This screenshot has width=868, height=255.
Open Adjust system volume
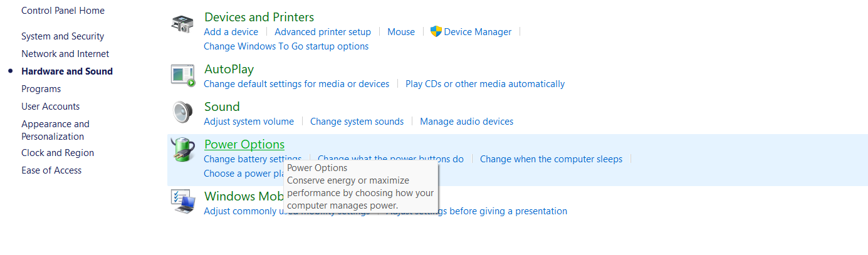click(249, 122)
